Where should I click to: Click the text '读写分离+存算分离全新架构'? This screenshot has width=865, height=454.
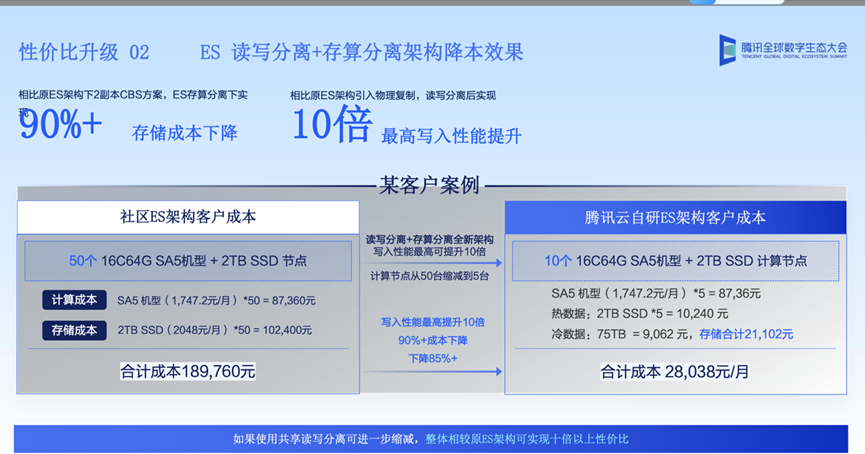pyautogui.click(x=430, y=239)
